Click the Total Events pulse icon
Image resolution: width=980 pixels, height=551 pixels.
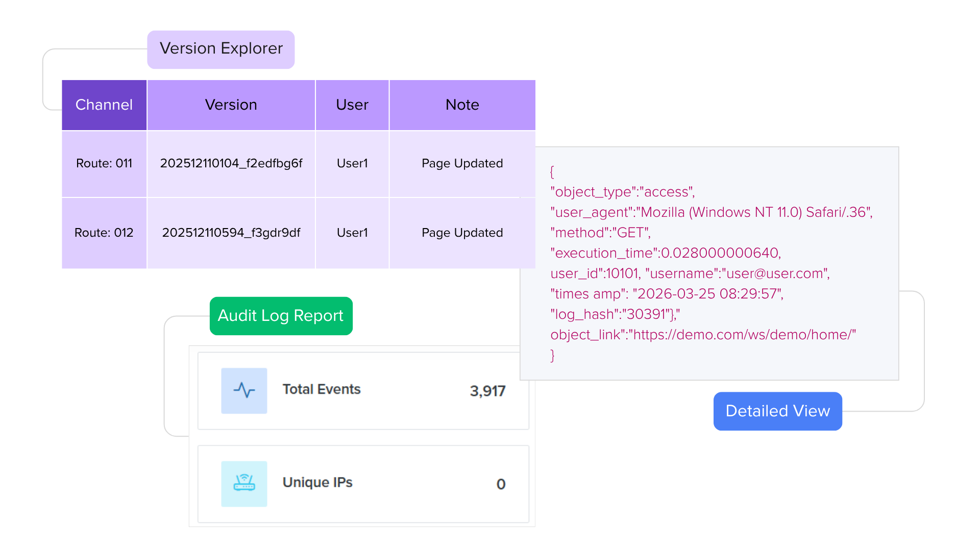244,391
